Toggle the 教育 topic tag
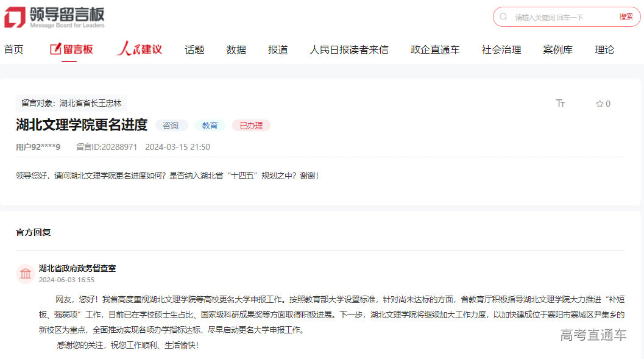Image resolution: width=644 pixels, height=359 pixels. tap(210, 125)
